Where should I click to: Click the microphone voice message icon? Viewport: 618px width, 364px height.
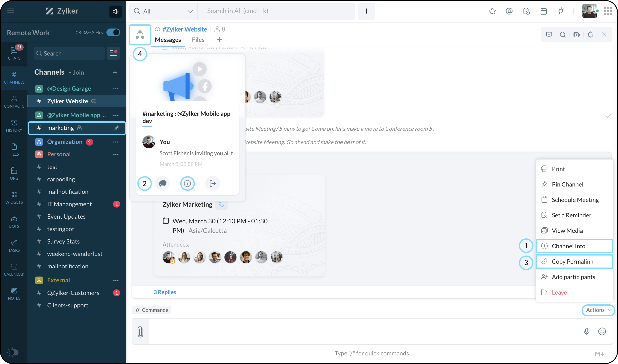586,331
